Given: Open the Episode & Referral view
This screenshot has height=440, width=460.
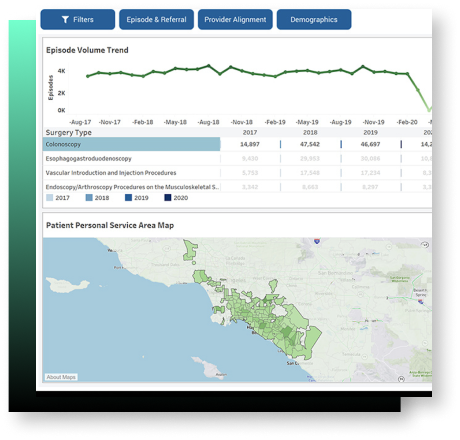Looking at the screenshot, I should click(x=156, y=20).
